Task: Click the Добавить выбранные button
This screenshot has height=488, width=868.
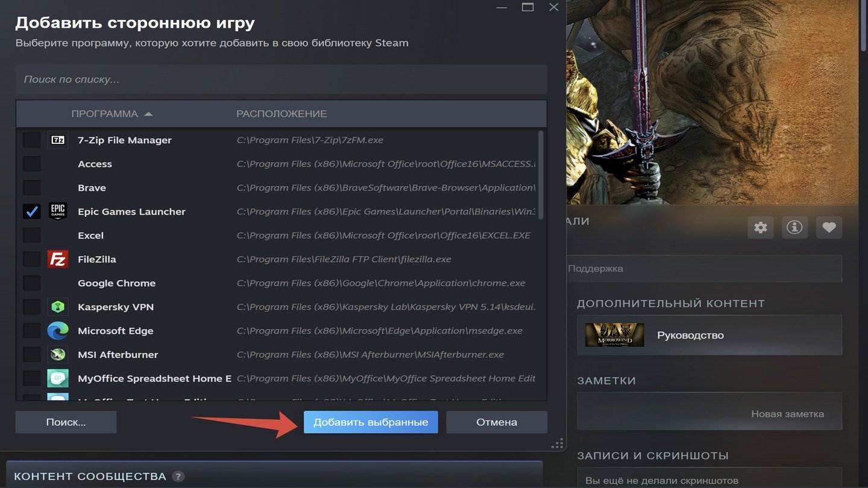Action: (371, 422)
